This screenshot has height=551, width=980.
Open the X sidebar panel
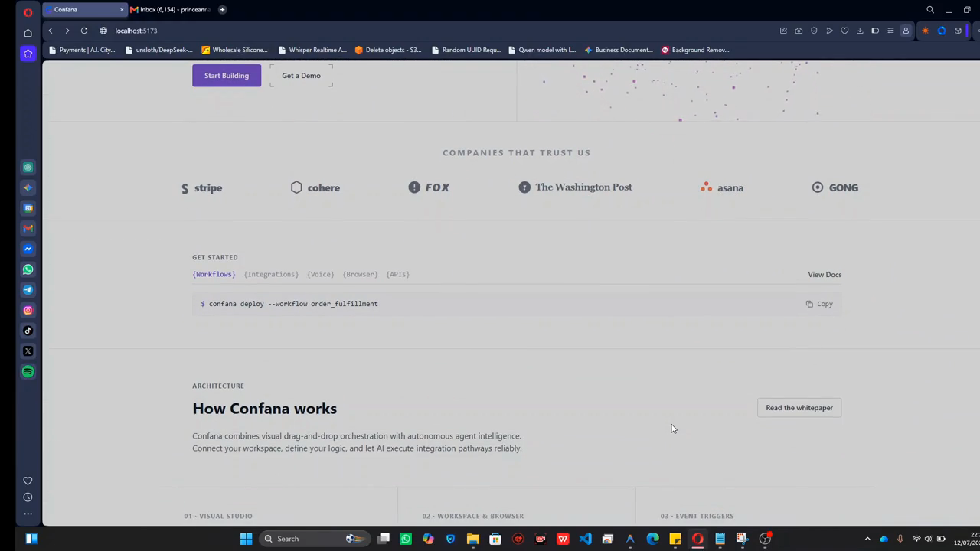point(28,351)
